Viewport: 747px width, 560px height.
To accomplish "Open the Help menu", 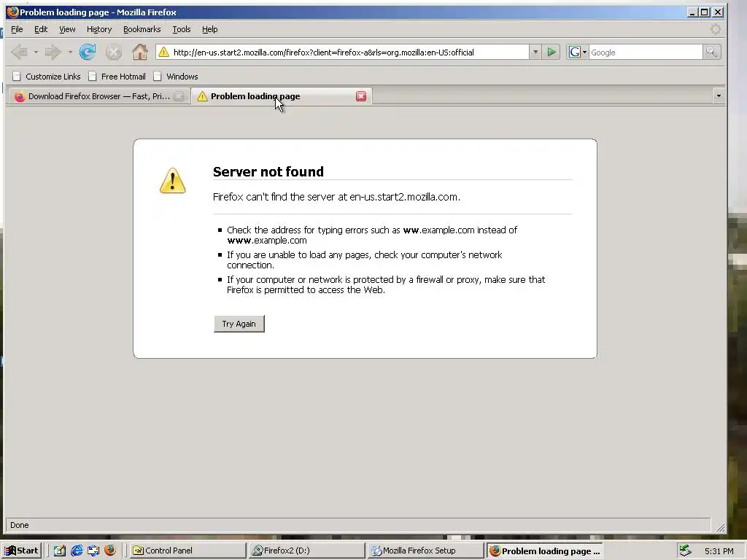I will pyautogui.click(x=209, y=29).
